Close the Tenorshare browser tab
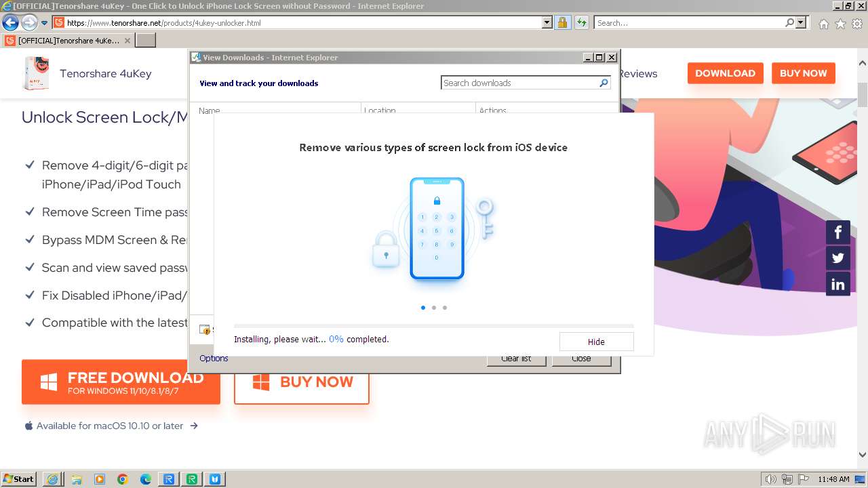The image size is (868, 488). (x=127, y=41)
